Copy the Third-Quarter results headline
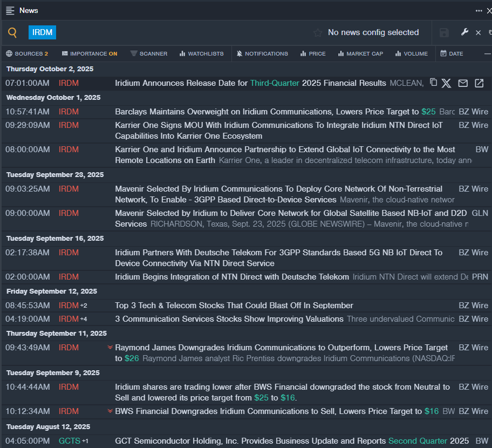The image size is (492, 448). pos(433,83)
